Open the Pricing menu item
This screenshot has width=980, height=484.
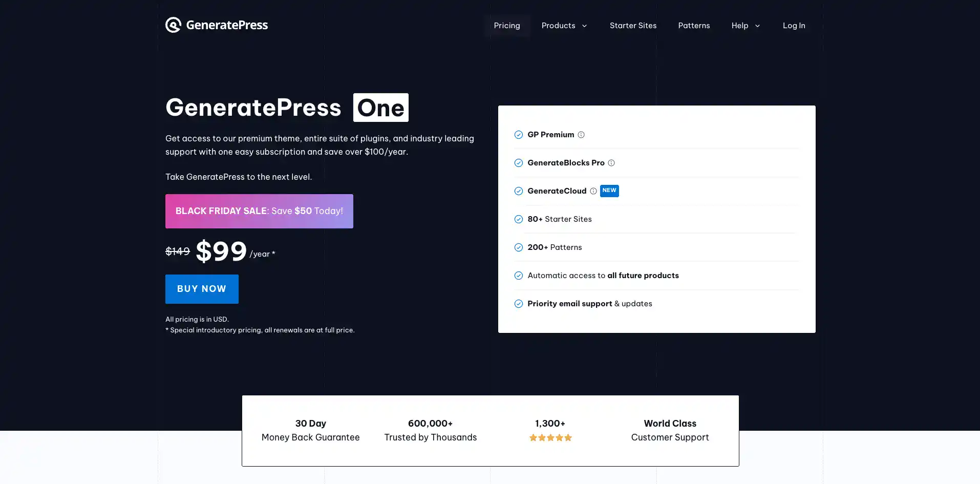pos(507,26)
